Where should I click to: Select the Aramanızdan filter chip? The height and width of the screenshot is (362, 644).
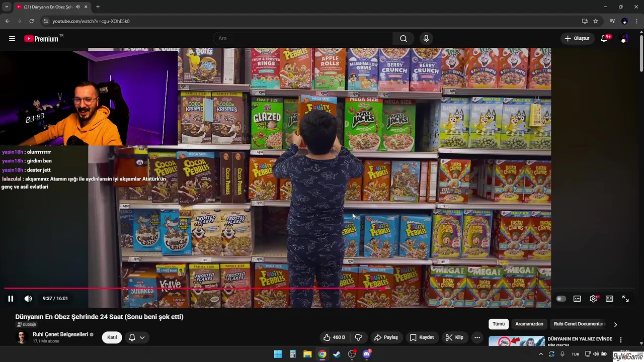(529, 324)
